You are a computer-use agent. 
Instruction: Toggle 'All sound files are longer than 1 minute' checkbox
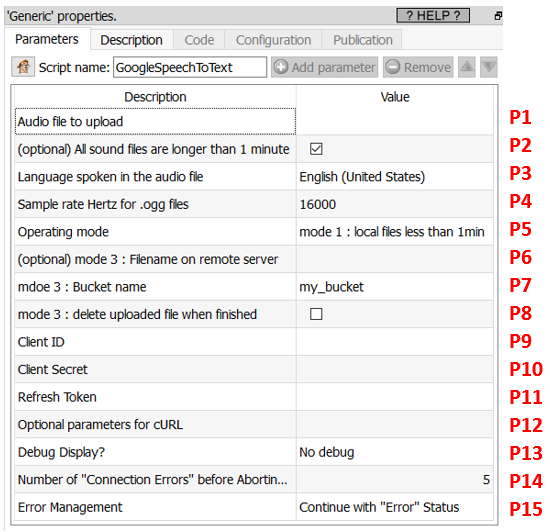[x=316, y=149]
